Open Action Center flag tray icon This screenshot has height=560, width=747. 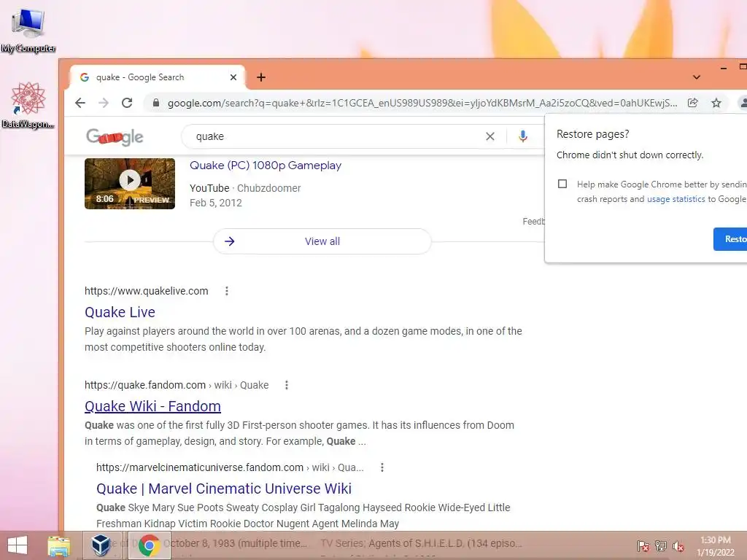point(643,546)
